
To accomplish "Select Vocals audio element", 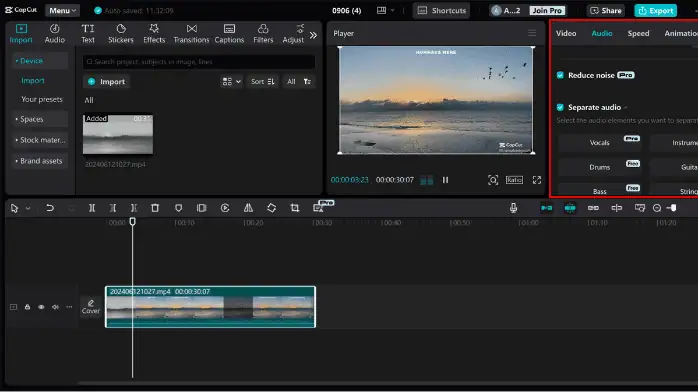I will click(600, 142).
